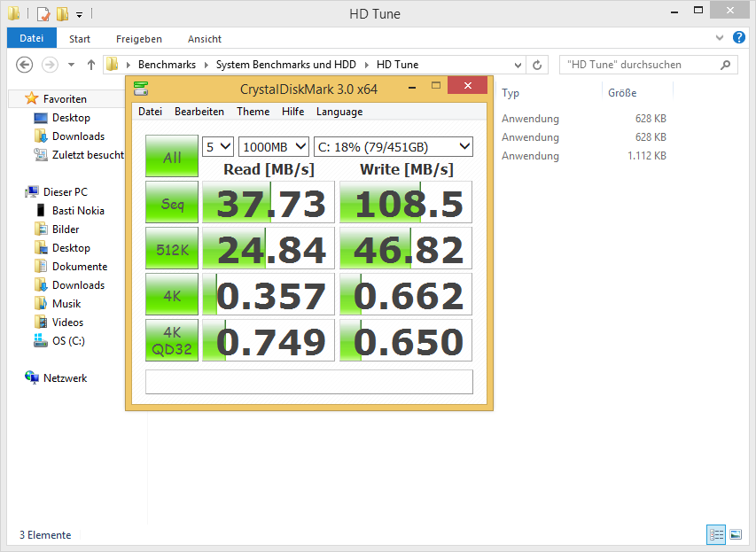Open the Basti Nokia device
Viewport: 756px width, 552px height.
[78, 211]
